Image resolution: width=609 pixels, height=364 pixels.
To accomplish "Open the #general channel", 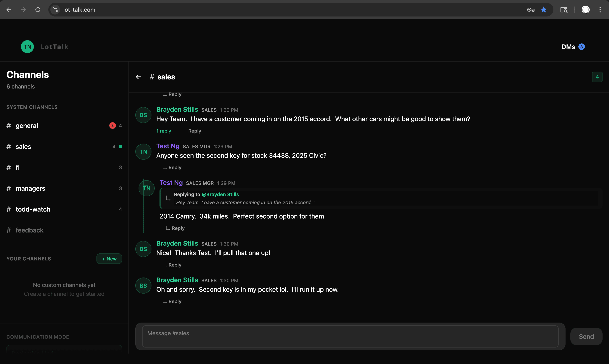I will point(27,125).
